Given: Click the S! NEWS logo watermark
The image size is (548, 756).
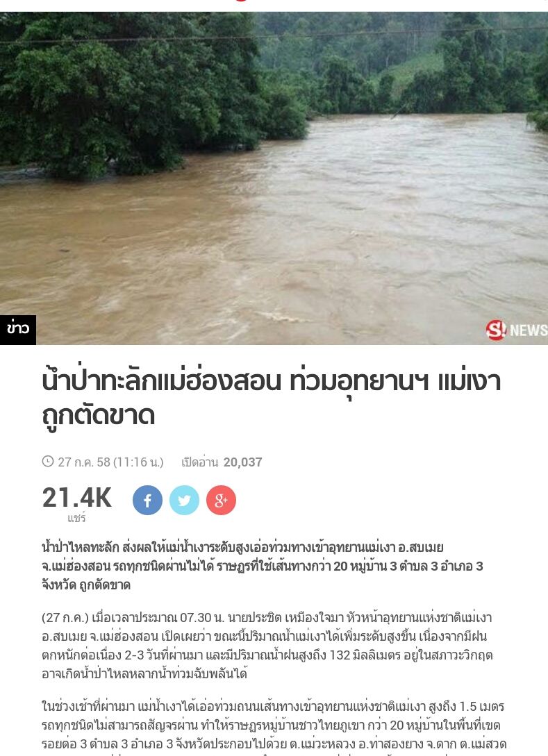Looking at the screenshot, I should (516, 330).
